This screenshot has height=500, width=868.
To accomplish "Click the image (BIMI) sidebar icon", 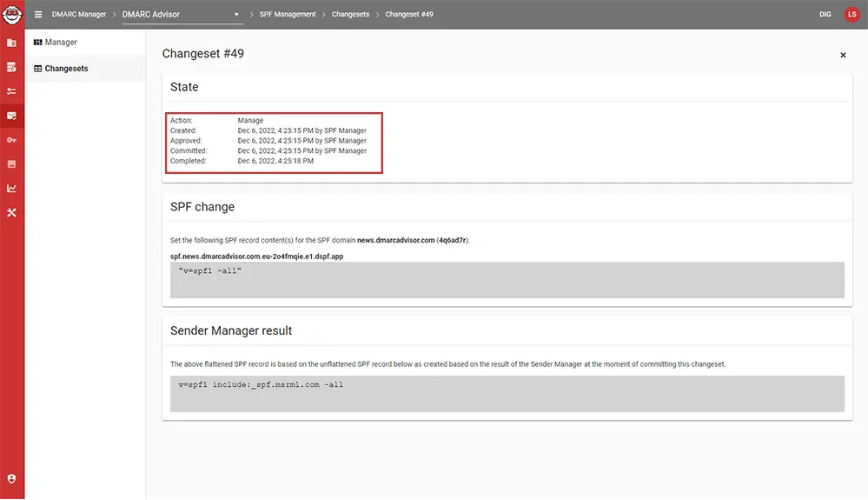I will (x=11, y=164).
